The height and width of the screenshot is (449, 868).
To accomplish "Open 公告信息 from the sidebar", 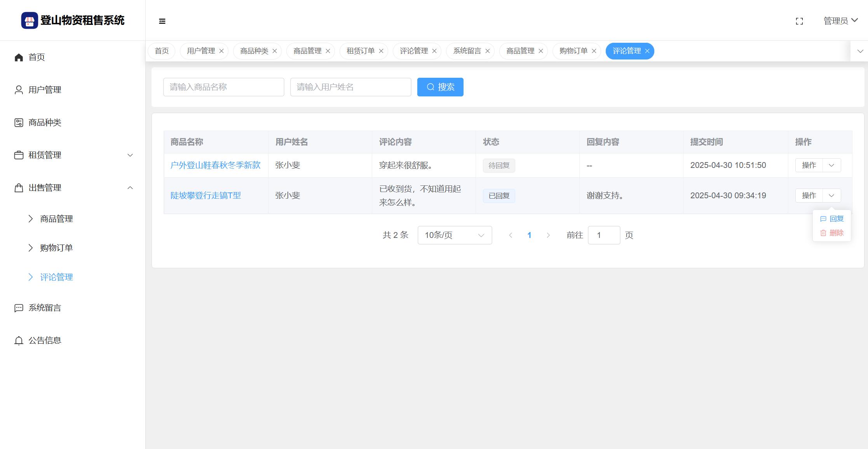I will pos(45,341).
